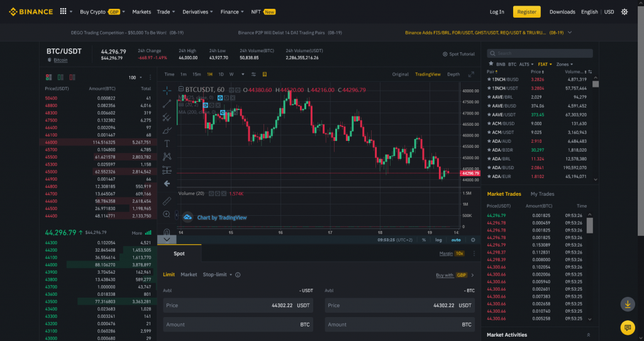This screenshot has height=341, width=644.
Task: Click the pairs Search field
Action: [x=540, y=53]
